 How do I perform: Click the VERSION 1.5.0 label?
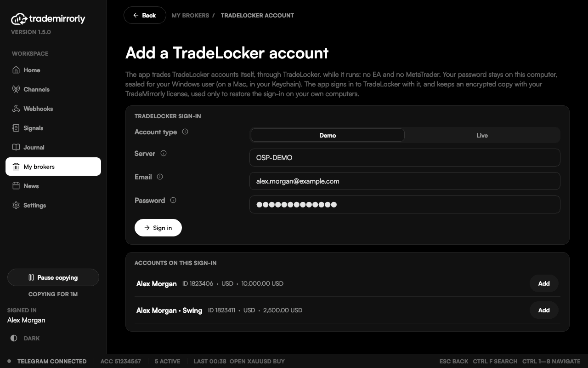tap(31, 32)
